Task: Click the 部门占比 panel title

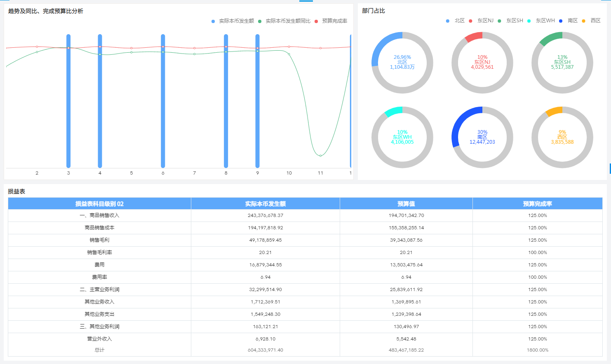Action: pyautogui.click(x=374, y=11)
